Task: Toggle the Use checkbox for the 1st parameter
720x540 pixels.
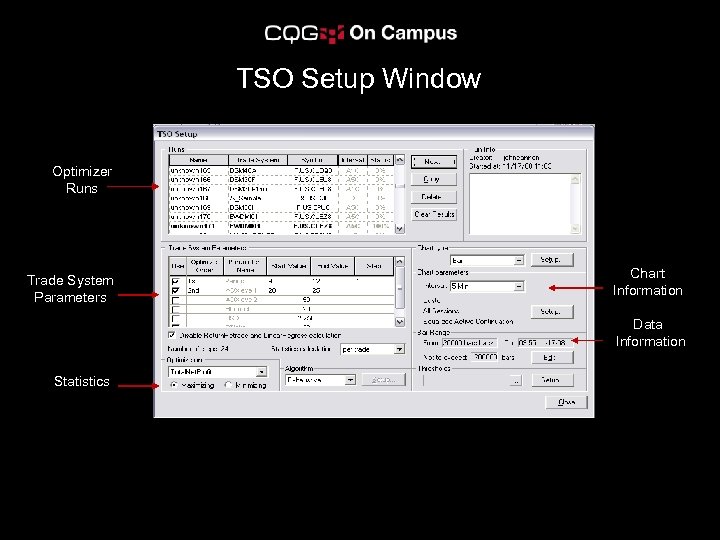Action: point(175,281)
